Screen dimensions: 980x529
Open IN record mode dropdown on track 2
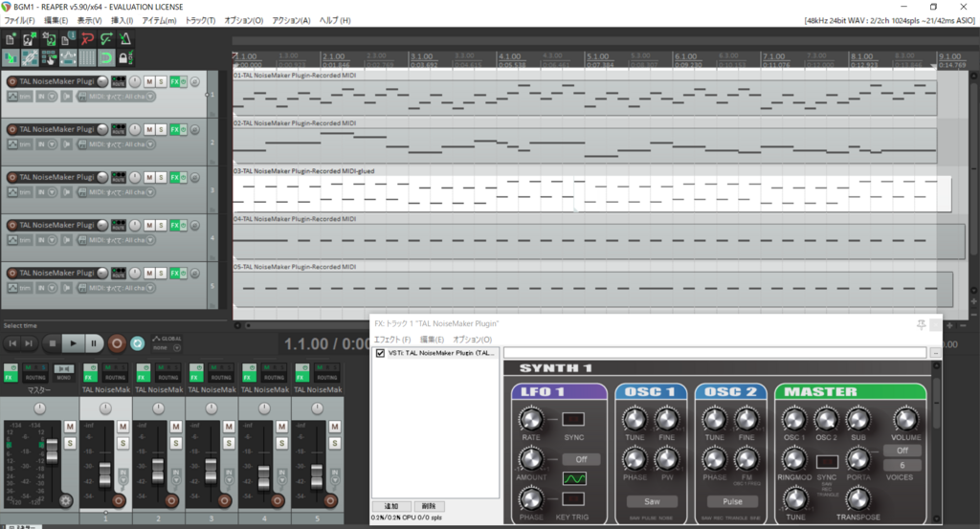pos(52,144)
